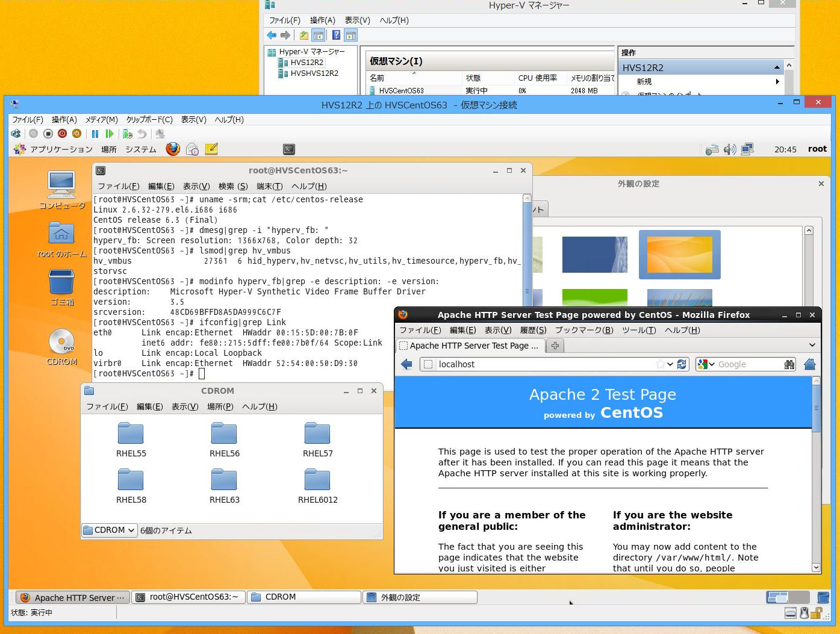Viewport: 840px width, 634px height.
Task: Launch Firefox from the GNOME panel
Action: tap(173, 149)
